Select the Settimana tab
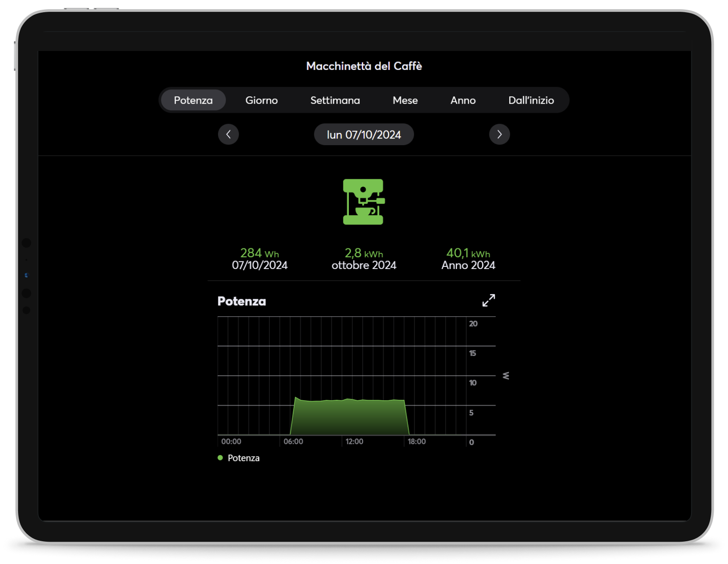This screenshot has height=564, width=728. click(x=335, y=100)
